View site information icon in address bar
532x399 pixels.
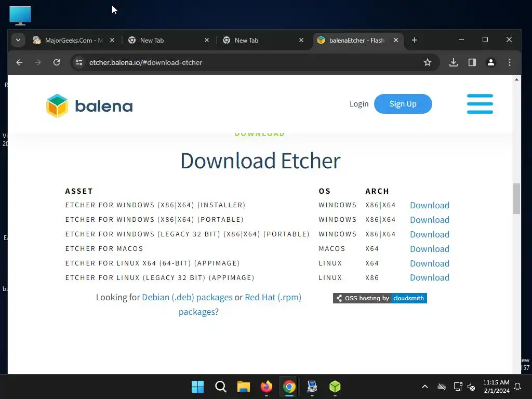coord(79,62)
